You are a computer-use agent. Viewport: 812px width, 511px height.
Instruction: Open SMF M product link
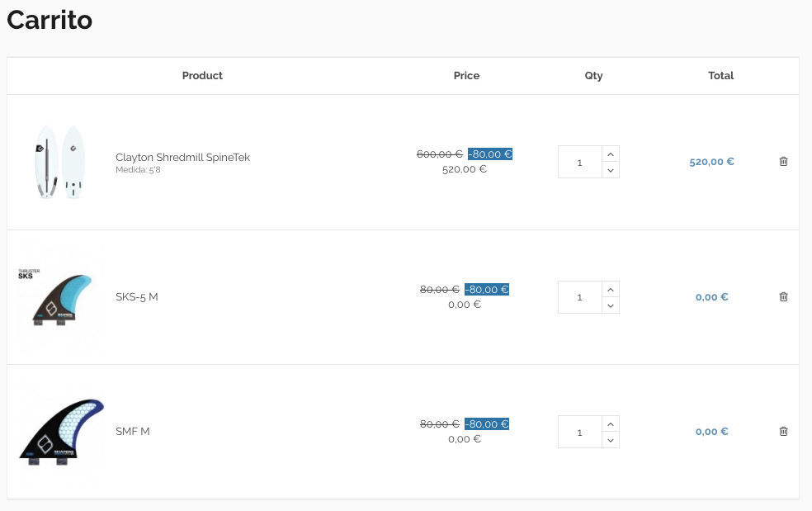click(x=133, y=431)
